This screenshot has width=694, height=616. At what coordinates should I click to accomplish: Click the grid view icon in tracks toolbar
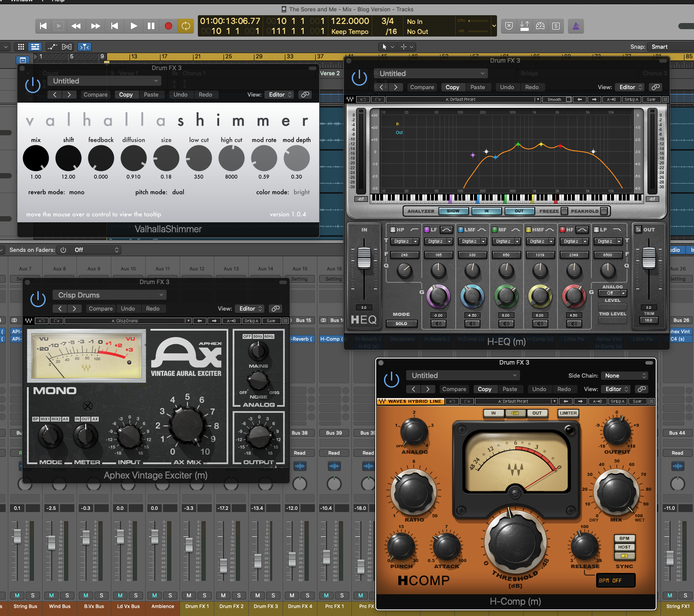[21, 47]
